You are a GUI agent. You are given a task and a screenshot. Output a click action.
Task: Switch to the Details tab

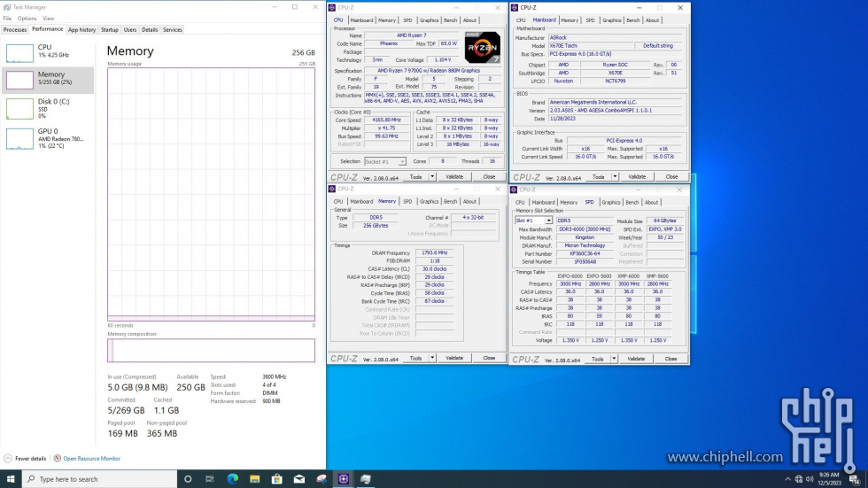(x=150, y=30)
